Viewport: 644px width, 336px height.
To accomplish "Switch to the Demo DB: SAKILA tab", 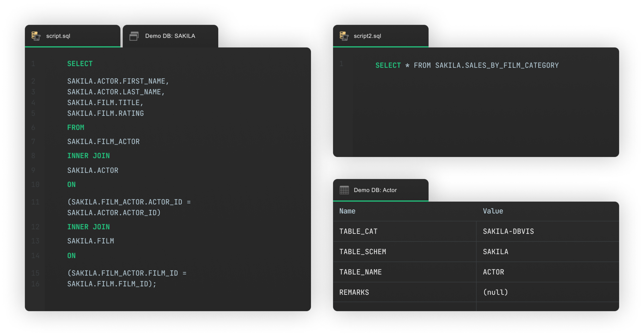I will coord(170,36).
